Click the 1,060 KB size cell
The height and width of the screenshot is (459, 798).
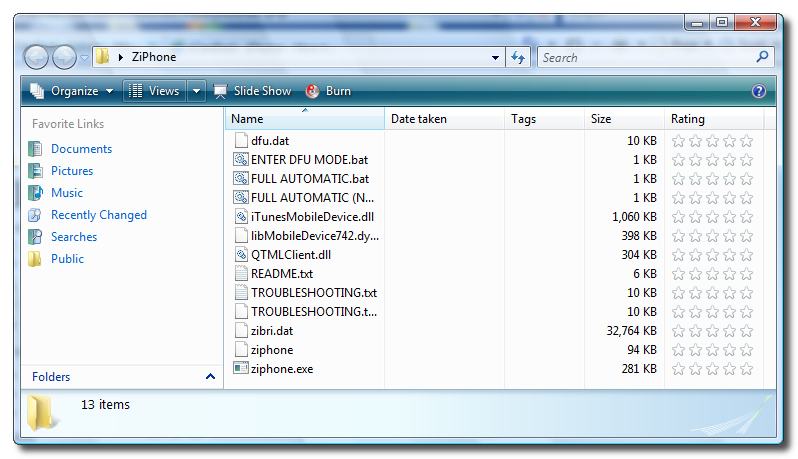(x=634, y=217)
